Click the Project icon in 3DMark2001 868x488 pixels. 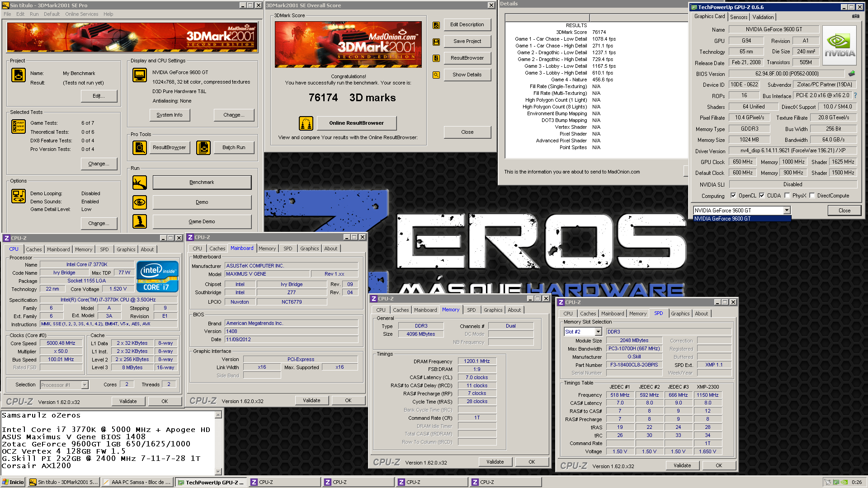tap(19, 75)
